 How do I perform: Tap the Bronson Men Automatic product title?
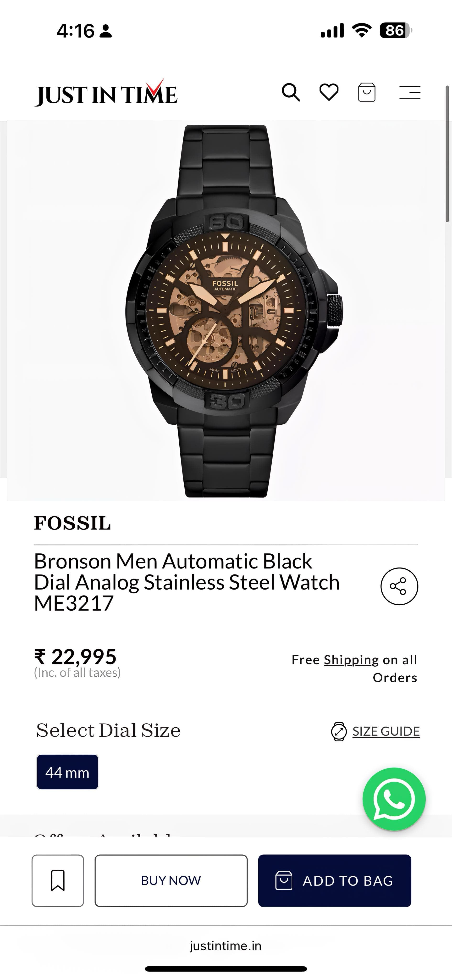[x=187, y=582]
